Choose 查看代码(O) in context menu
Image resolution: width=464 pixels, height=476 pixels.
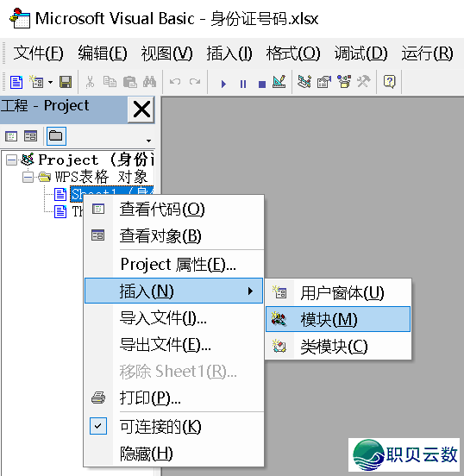coord(173,210)
